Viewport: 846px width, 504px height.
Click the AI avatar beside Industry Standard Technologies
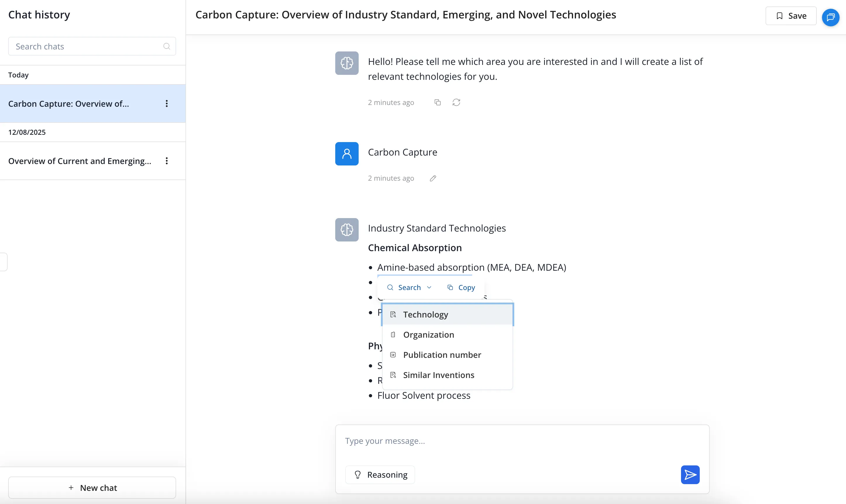click(x=347, y=229)
